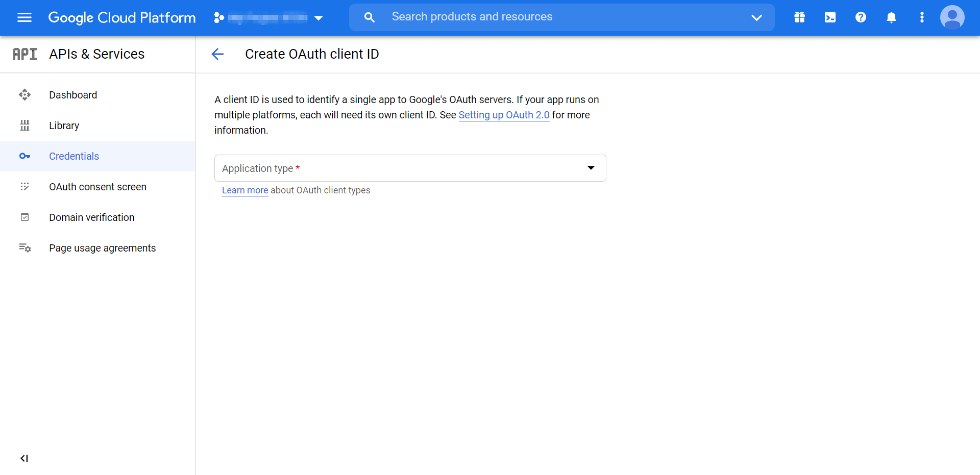Viewport: 980px width, 475px height.
Task: Click the search products and resources field
Action: [510, 17]
